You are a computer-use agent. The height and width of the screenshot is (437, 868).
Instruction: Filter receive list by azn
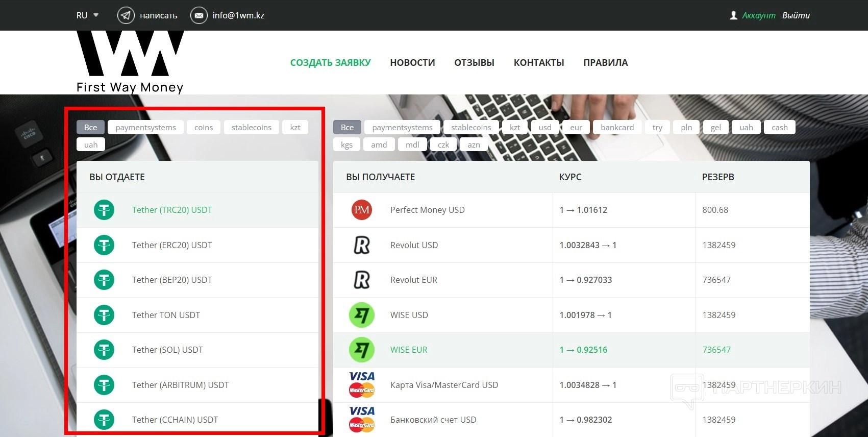(x=474, y=144)
